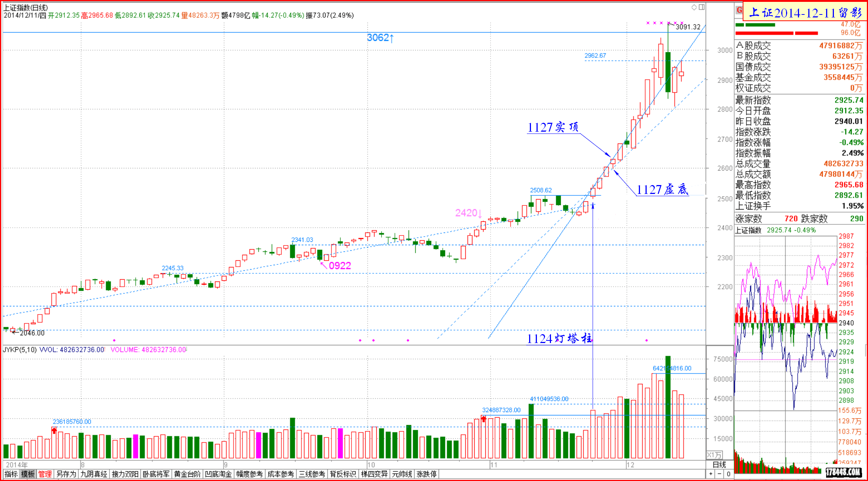
Task: Click the 最新指数 2925.74 value
Action: (x=849, y=100)
